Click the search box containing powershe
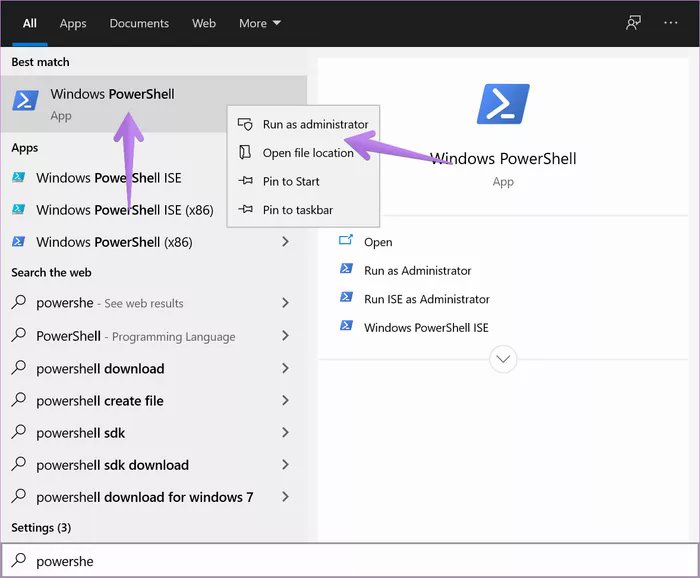 350,560
